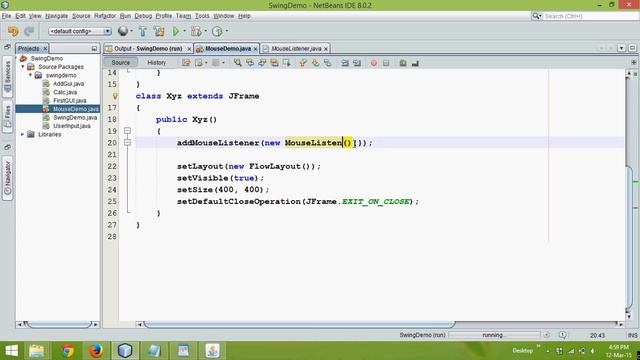Viewport: 640px width, 360px height.
Task: Open the Navigator side panel
Action: pyautogui.click(x=7, y=178)
